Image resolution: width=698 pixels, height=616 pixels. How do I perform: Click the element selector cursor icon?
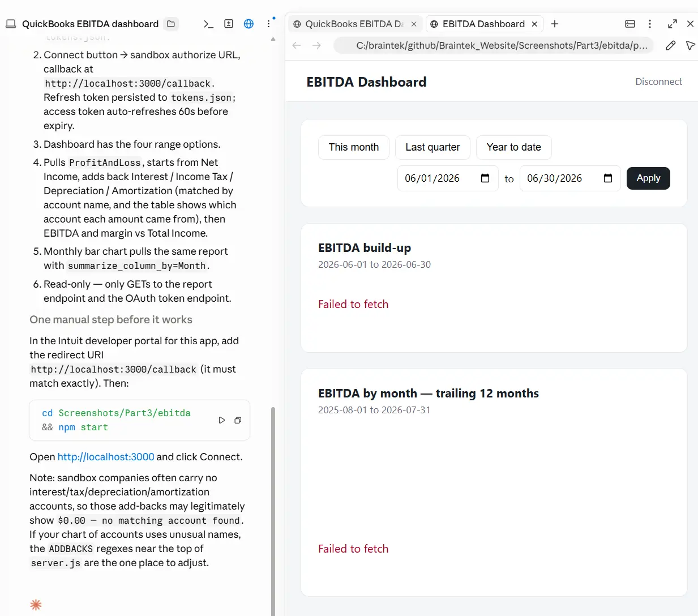[x=690, y=45]
